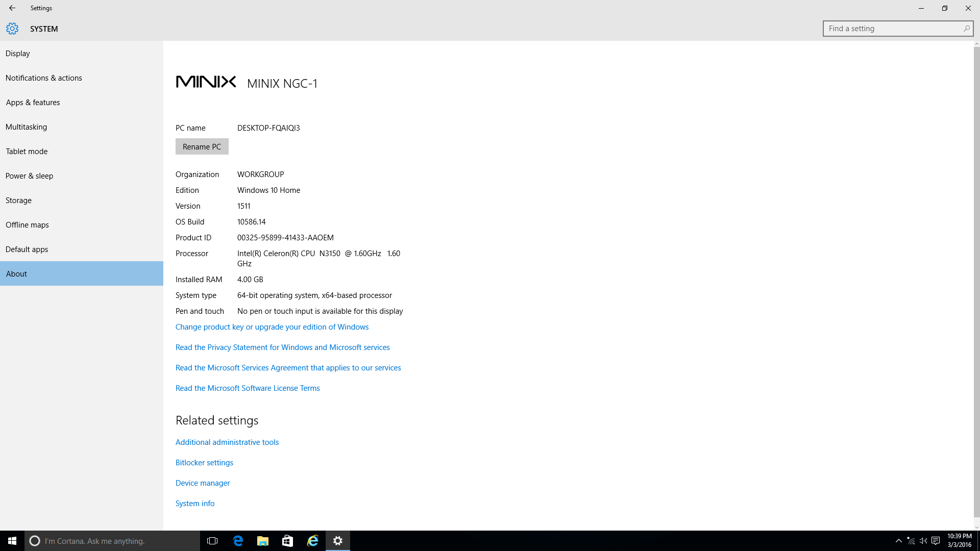Click the Product ID value 00325-95899-41433-AAOEM

(x=285, y=238)
